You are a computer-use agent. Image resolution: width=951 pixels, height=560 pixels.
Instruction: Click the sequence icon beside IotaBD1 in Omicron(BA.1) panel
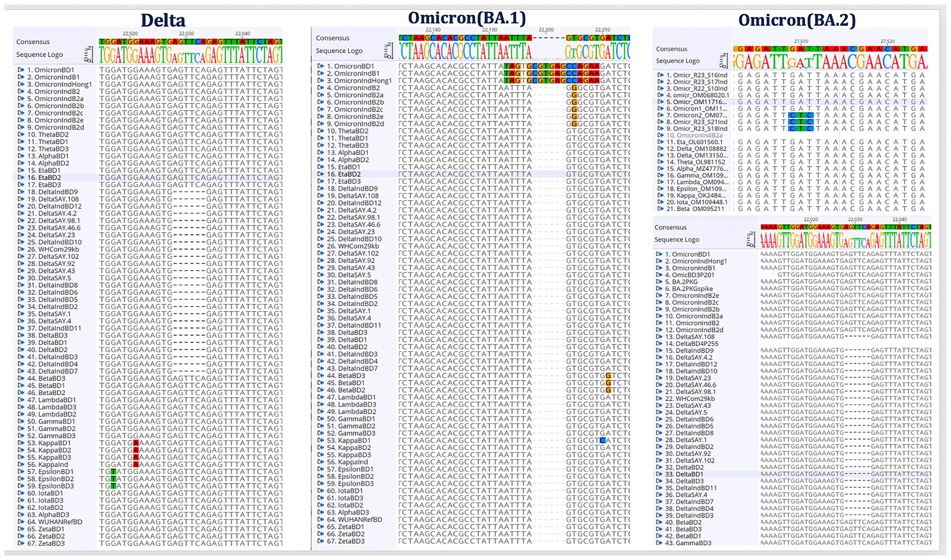[x=320, y=490]
